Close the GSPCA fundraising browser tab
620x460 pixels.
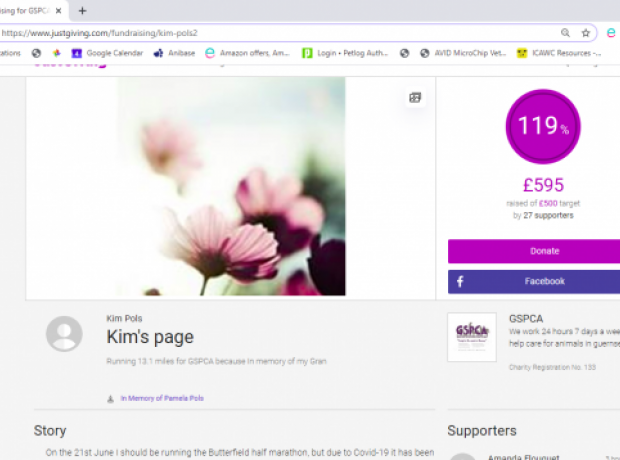pos(59,11)
